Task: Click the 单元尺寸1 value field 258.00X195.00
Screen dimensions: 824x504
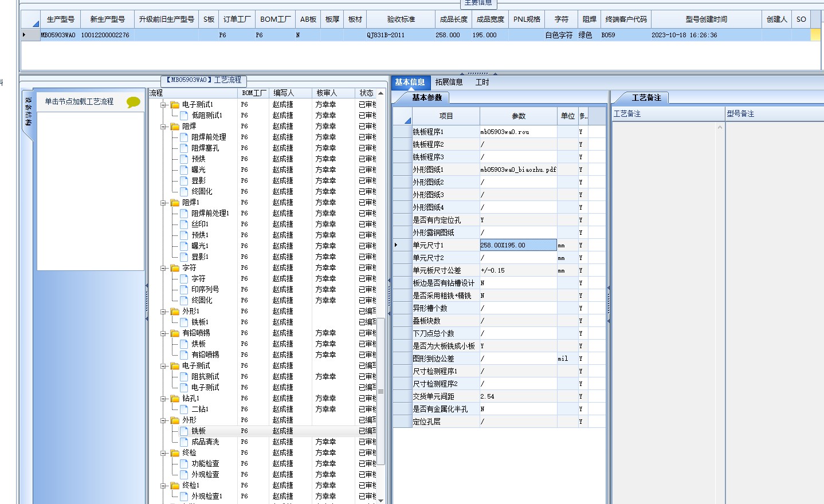Action: 518,245
